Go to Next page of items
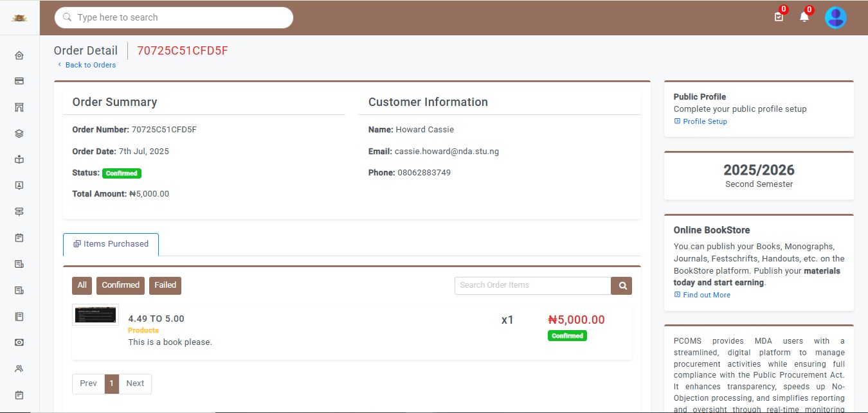868x413 pixels. pyautogui.click(x=135, y=383)
